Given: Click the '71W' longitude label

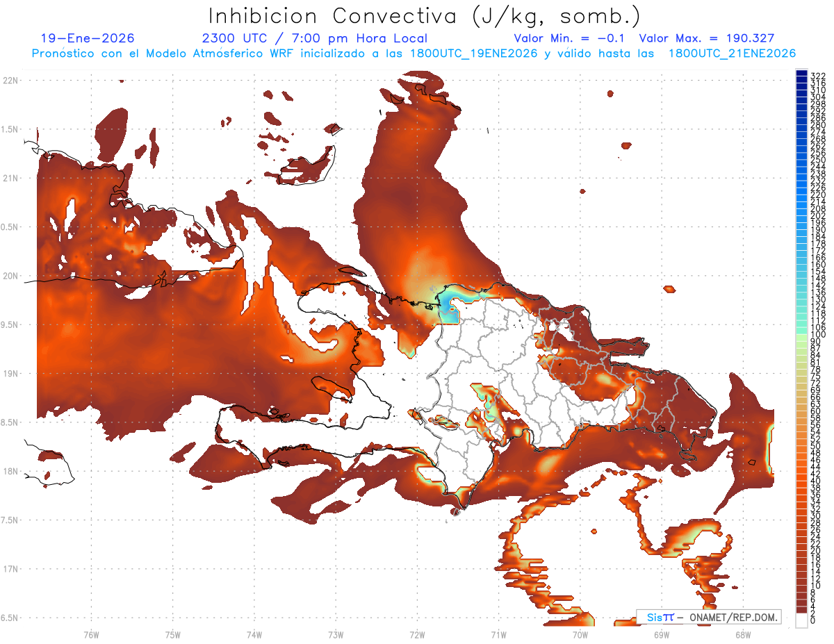Looking at the screenshot, I should [498, 634].
